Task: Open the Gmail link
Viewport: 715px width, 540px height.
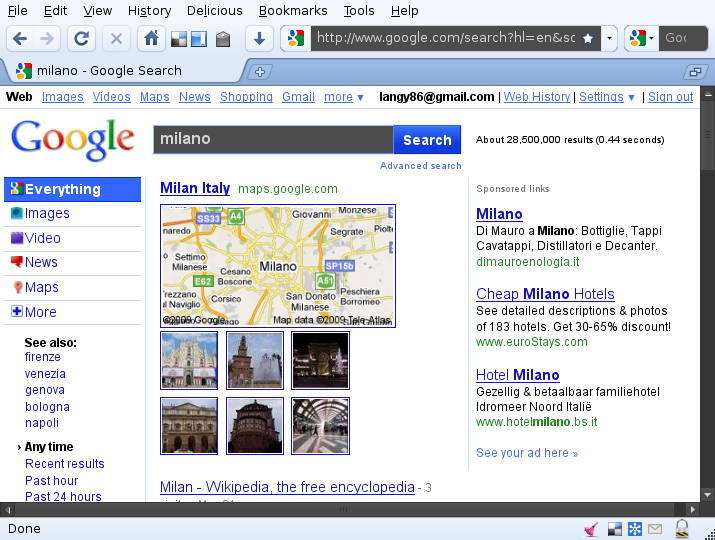Action: pyautogui.click(x=298, y=97)
